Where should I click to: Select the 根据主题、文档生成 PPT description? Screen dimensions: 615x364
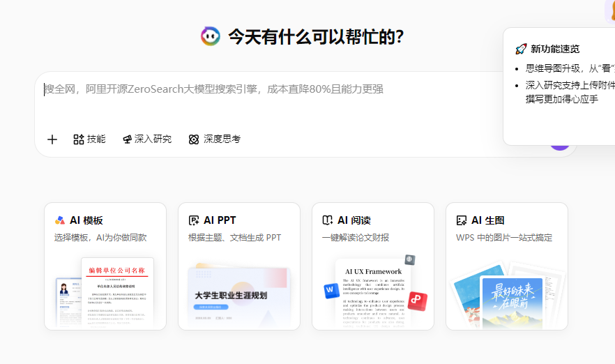pos(234,238)
